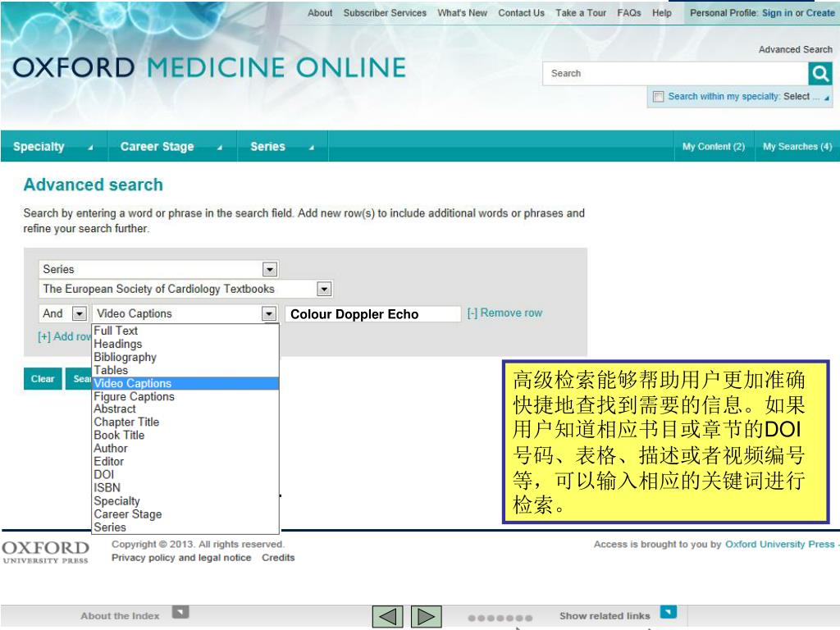Screen dimensions: 840x630
Task: Open the And operator dropdown
Action: tap(80, 314)
